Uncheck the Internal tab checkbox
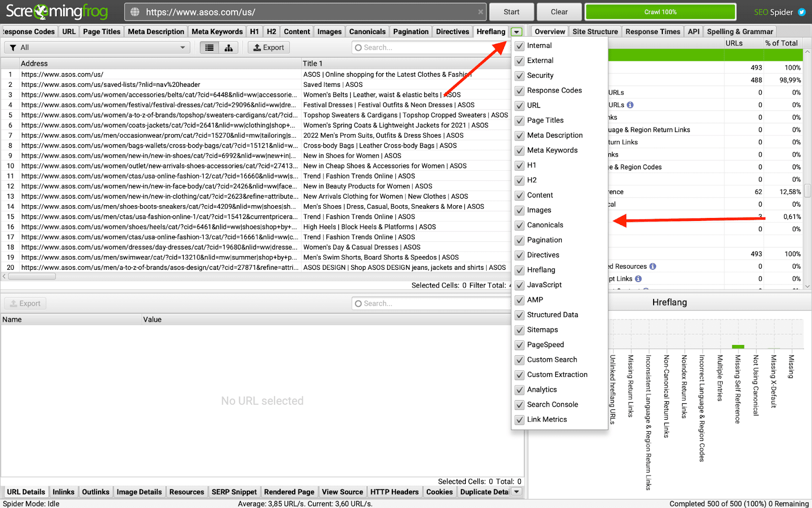The width and height of the screenshot is (812, 508). pyautogui.click(x=519, y=46)
